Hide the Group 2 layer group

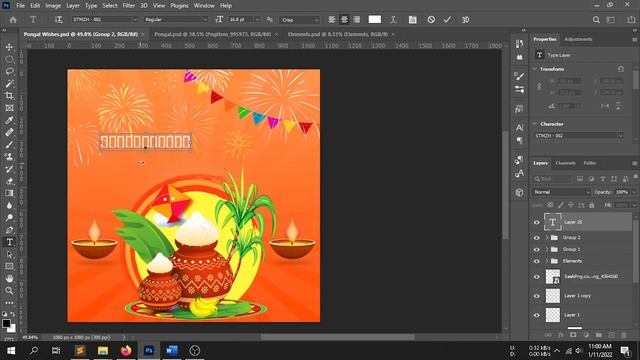[x=536, y=238]
